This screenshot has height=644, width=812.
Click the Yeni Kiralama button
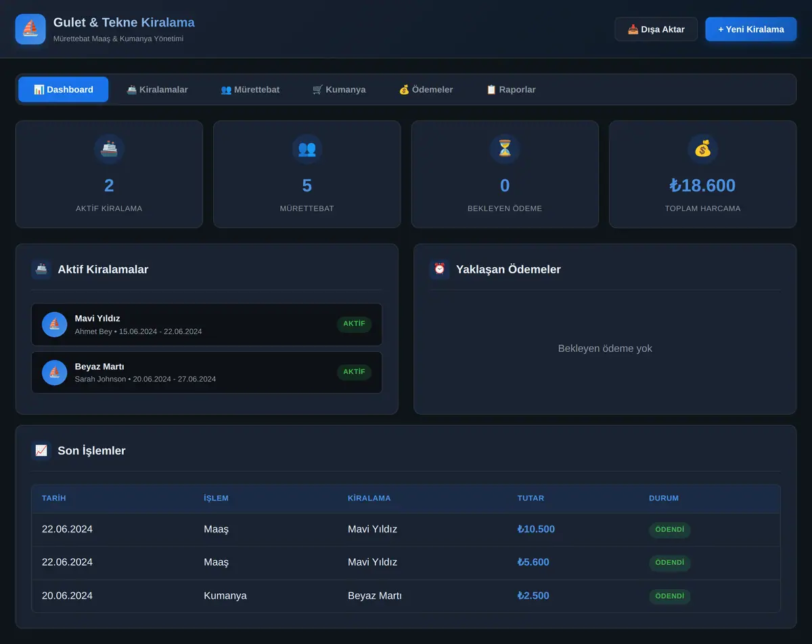751,29
